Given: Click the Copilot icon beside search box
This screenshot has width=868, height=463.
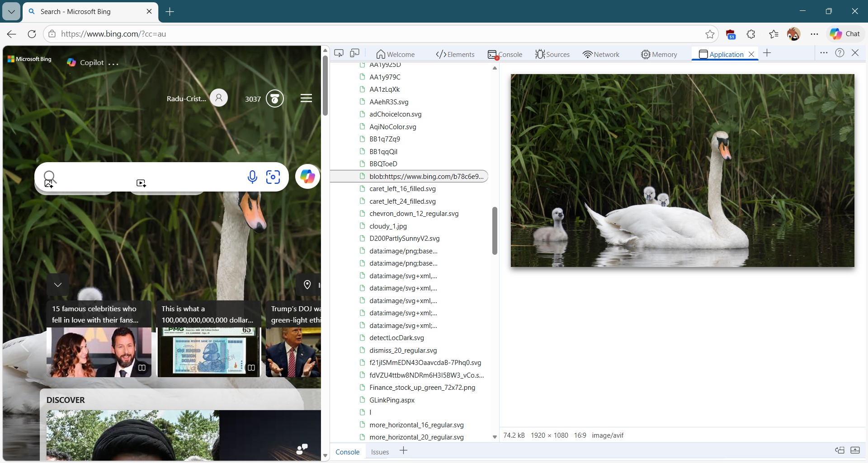Looking at the screenshot, I should tap(307, 177).
